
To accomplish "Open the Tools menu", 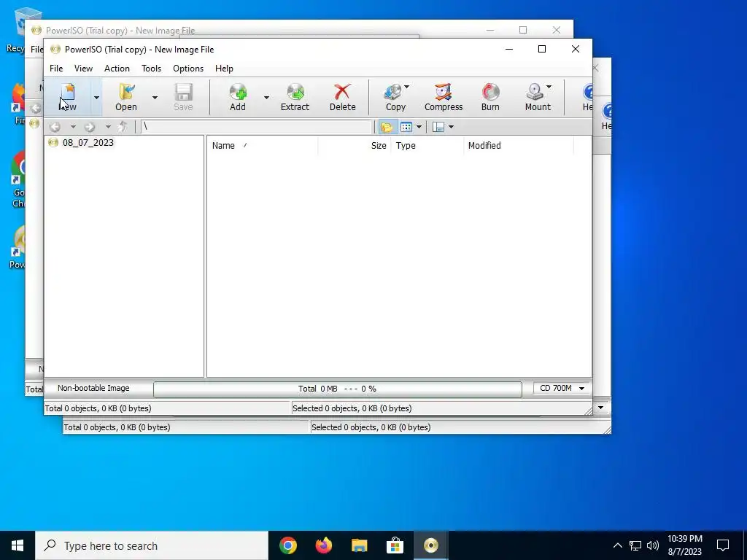I will 152,68.
